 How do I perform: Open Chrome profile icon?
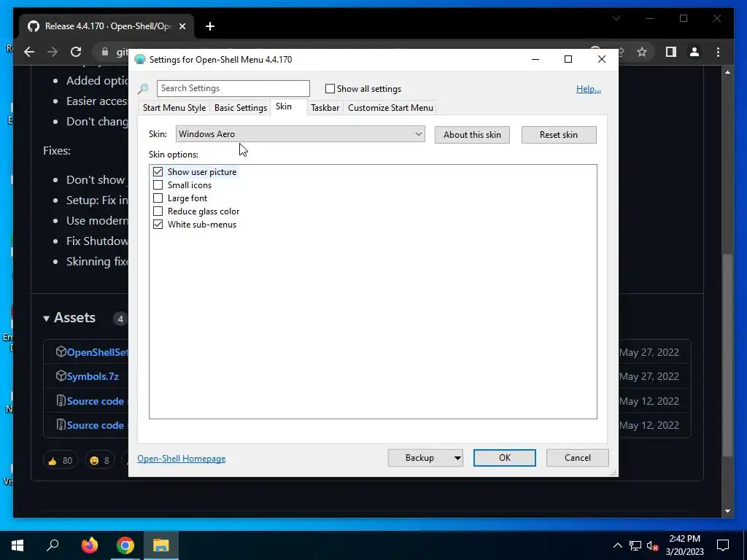(x=694, y=52)
